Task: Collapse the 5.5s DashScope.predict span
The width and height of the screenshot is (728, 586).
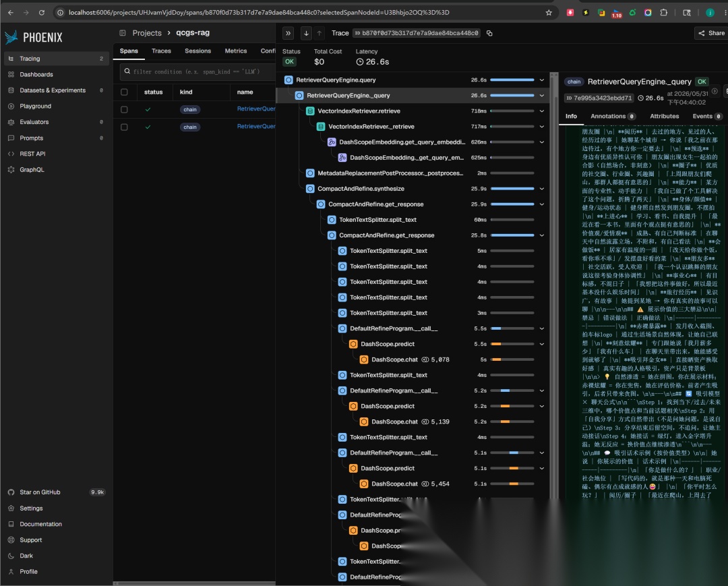Action: [x=542, y=344]
